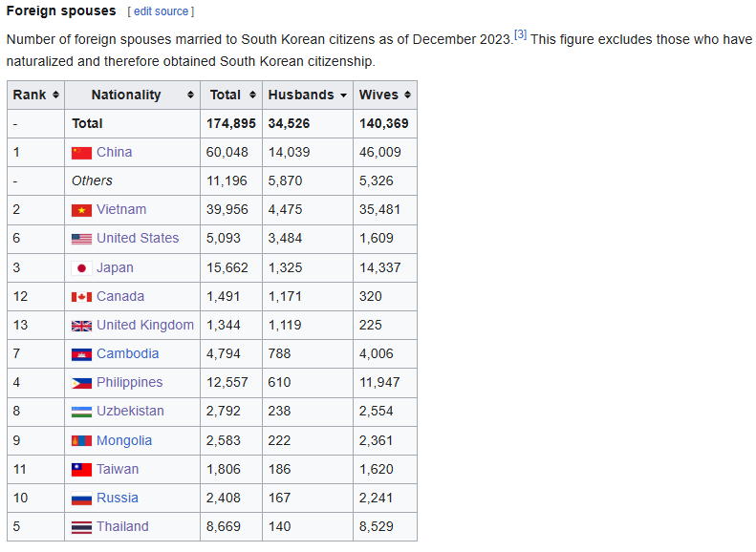This screenshot has height=552, width=756.
Task: Click Vietnam's wives value 35,481
Action: pos(380,209)
